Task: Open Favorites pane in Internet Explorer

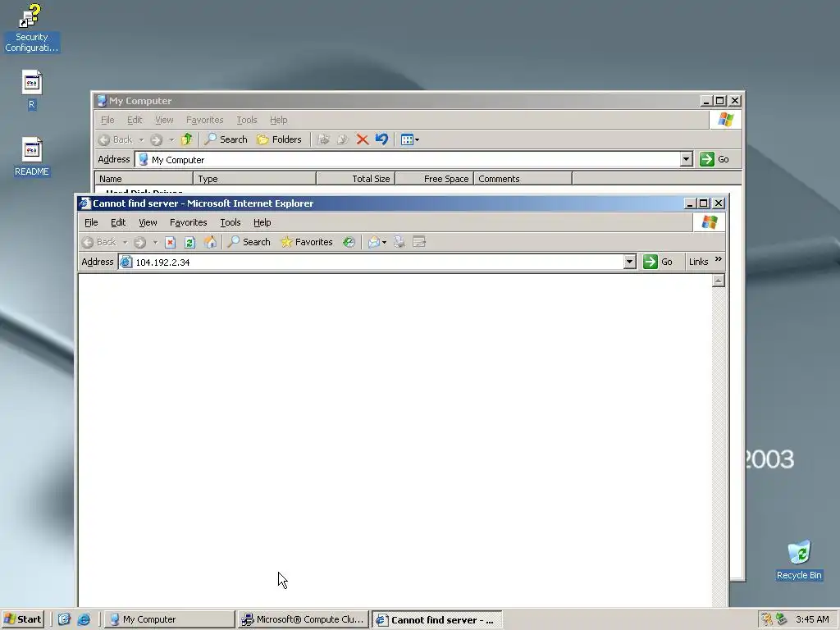Action: click(x=307, y=242)
